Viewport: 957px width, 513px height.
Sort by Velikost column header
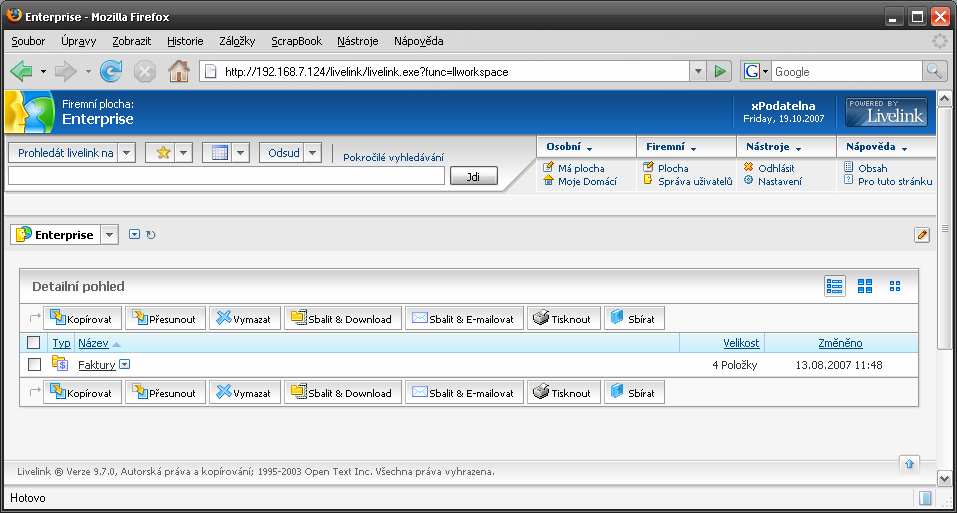[741, 343]
